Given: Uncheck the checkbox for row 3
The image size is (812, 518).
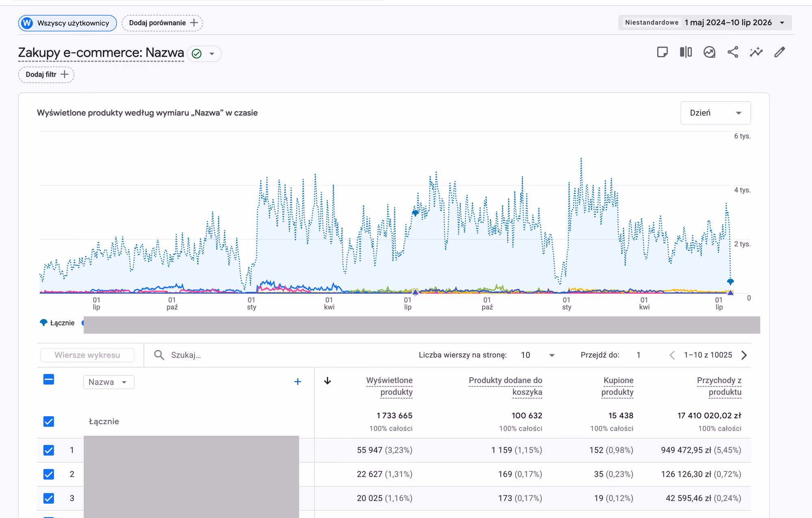Looking at the screenshot, I should [49, 498].
